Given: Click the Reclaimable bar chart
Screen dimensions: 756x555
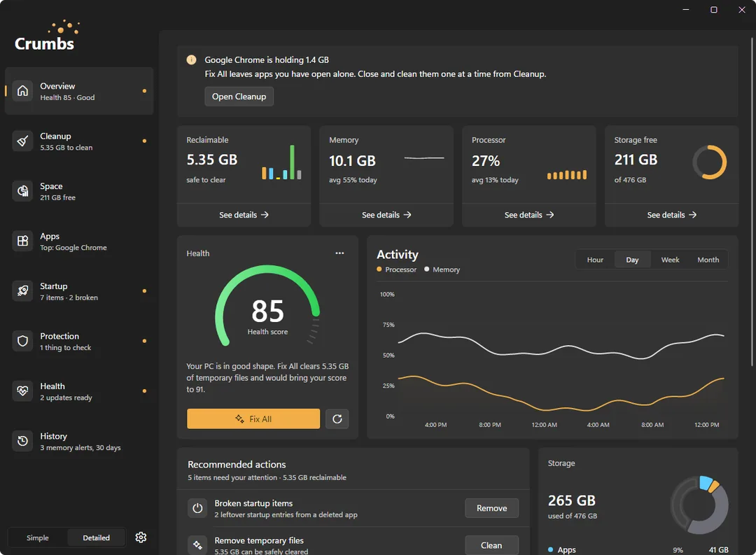Looking at the screenshot, I should click(x=281, y=162).
